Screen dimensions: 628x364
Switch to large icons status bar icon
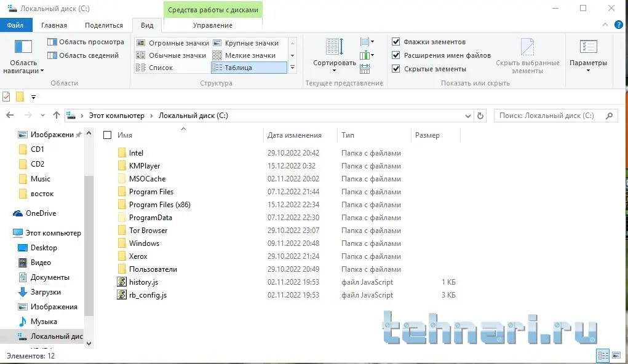[616, 355]
